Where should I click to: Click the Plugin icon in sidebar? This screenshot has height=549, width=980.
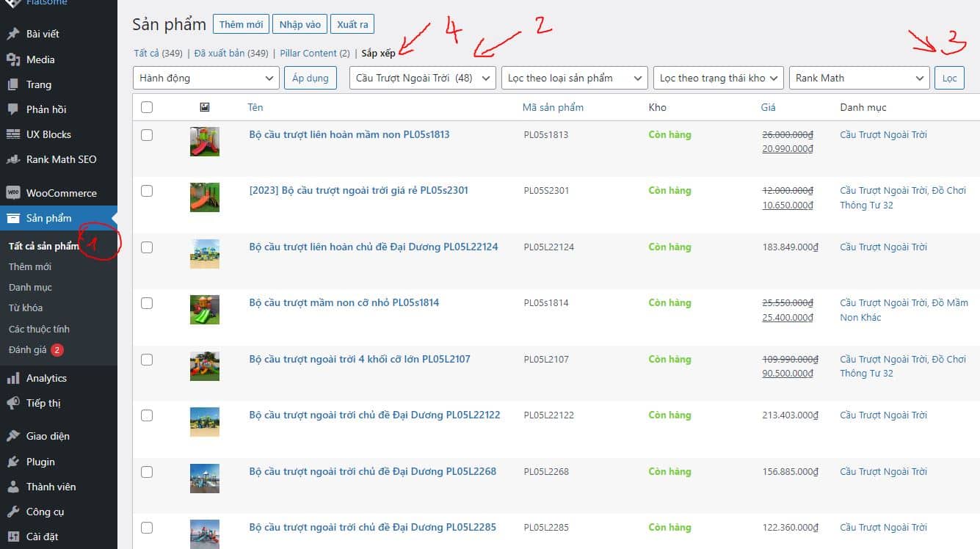coord(12,462)
